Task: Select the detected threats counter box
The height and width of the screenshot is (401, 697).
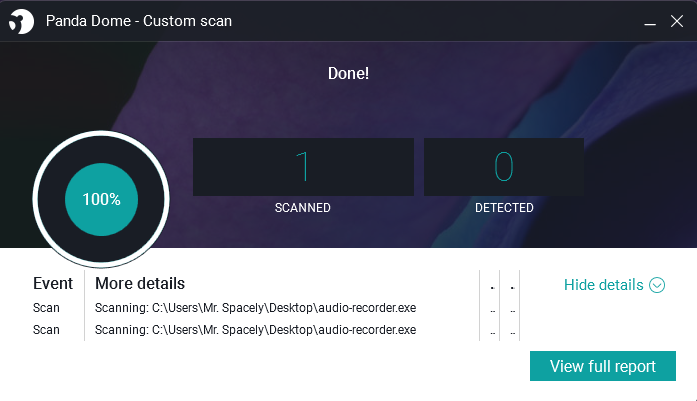Action: pos(503,167)
